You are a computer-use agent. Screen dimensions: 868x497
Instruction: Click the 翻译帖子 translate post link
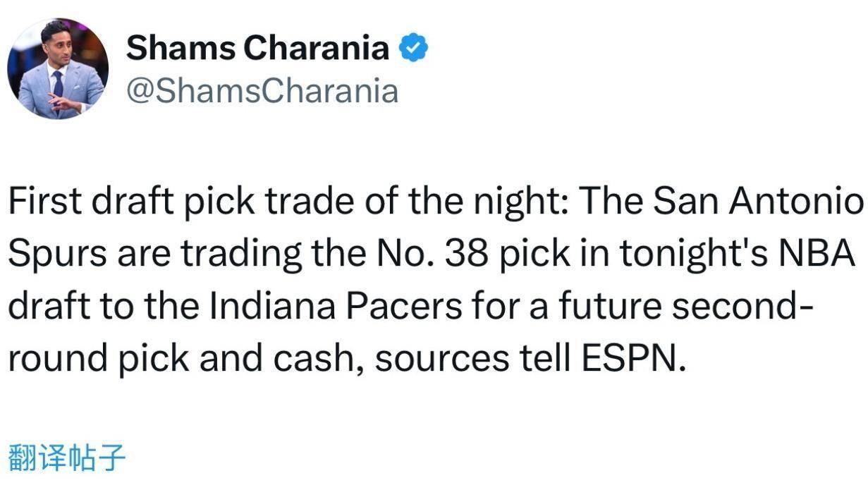click(x=66, y=458)
